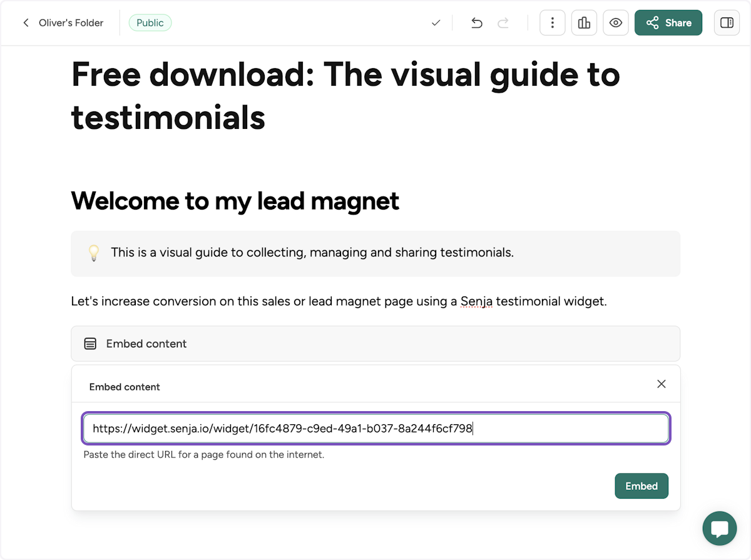Viewport: 751px width, 560px height.
Task: Open page analytics via bar chart icon
Action: point(584,23)
